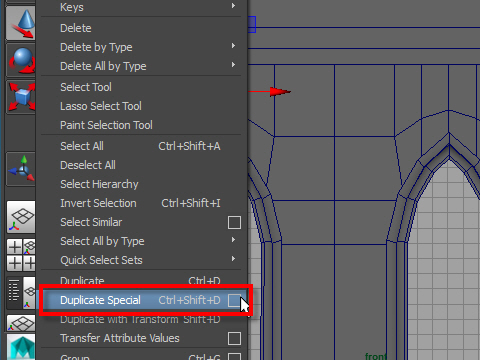Click the outliner list layout icon
This screenshot has height=360, width=480.
pos(14,291)
